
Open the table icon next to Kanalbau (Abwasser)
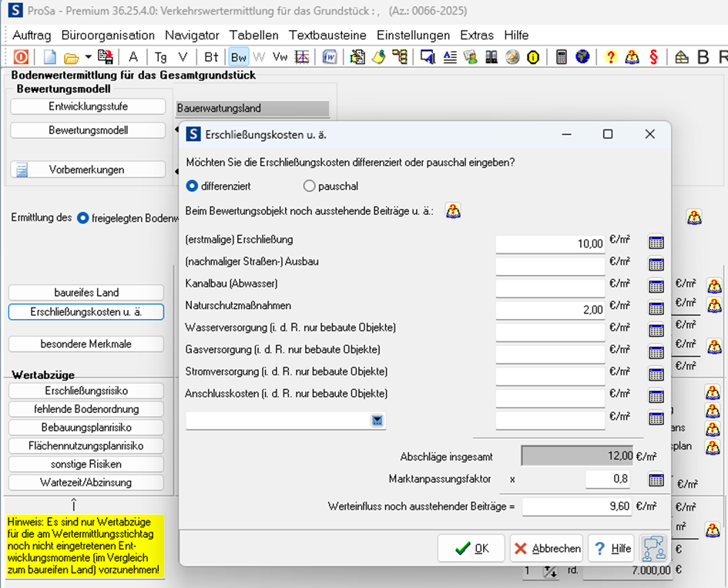[x=656, y=286]
